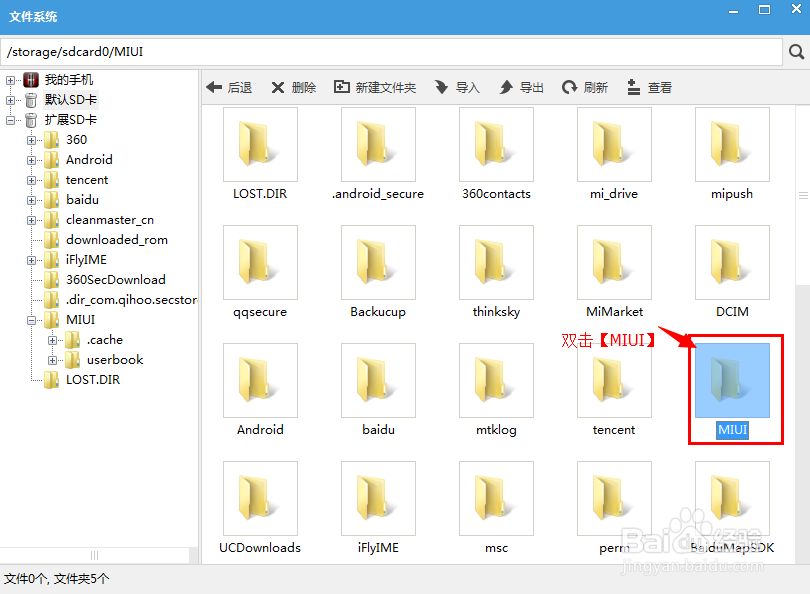Select the mtklog folder icon
This screenshot has width=810, height=594.
[x=496, y=380]
